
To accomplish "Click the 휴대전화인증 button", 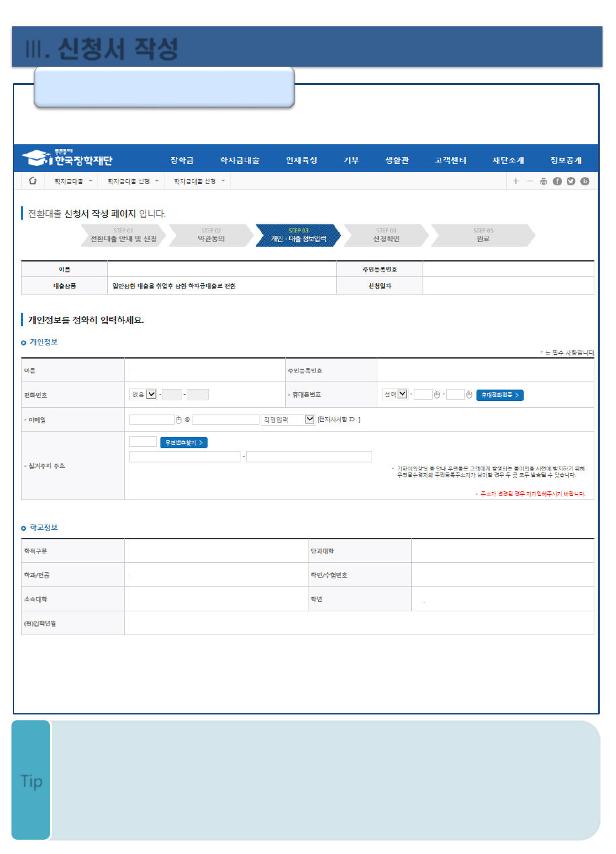I will [x=499, y=395].
